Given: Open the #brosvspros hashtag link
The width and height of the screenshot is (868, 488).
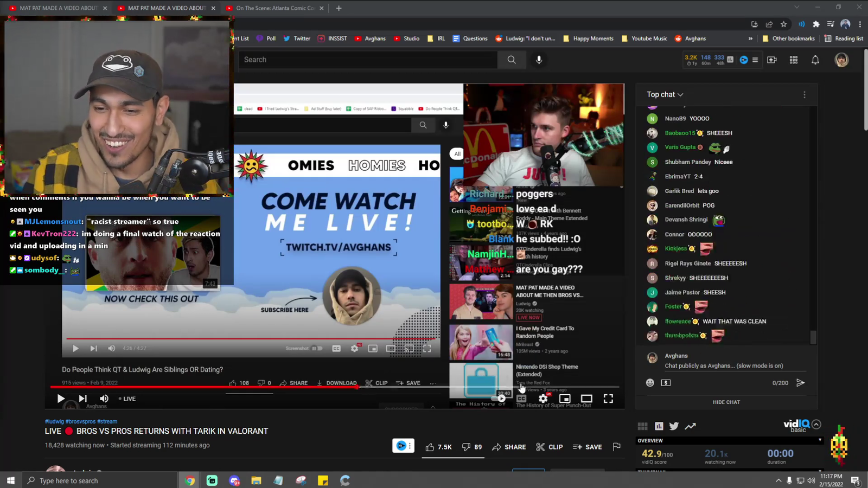Looking at the screenshot, I should (80, 421).
